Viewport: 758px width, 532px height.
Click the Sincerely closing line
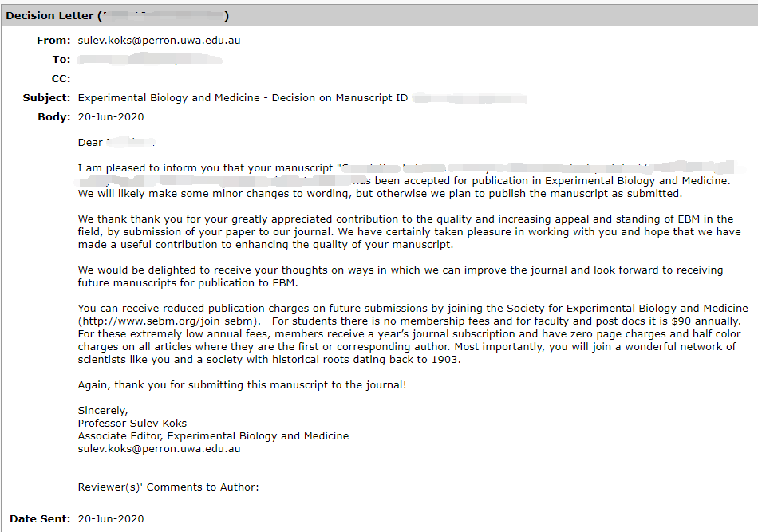coord(103,411)
